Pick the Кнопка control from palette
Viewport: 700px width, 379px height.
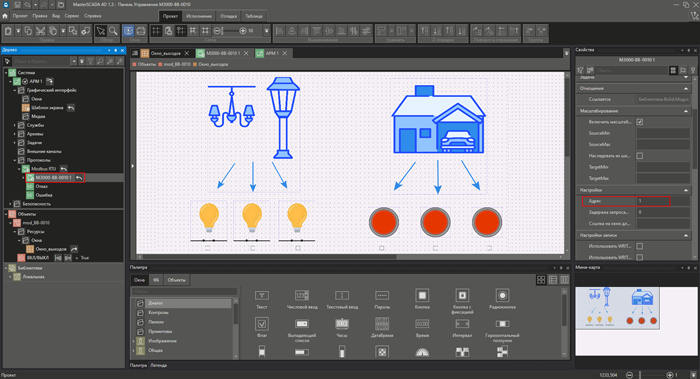[422, 299]
